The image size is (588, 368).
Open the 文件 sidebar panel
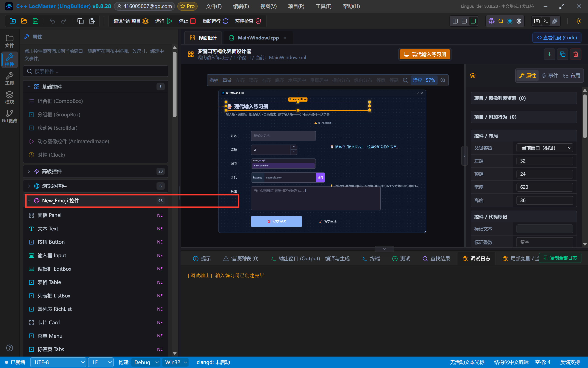pyautogui.click(x=9, y=41)
